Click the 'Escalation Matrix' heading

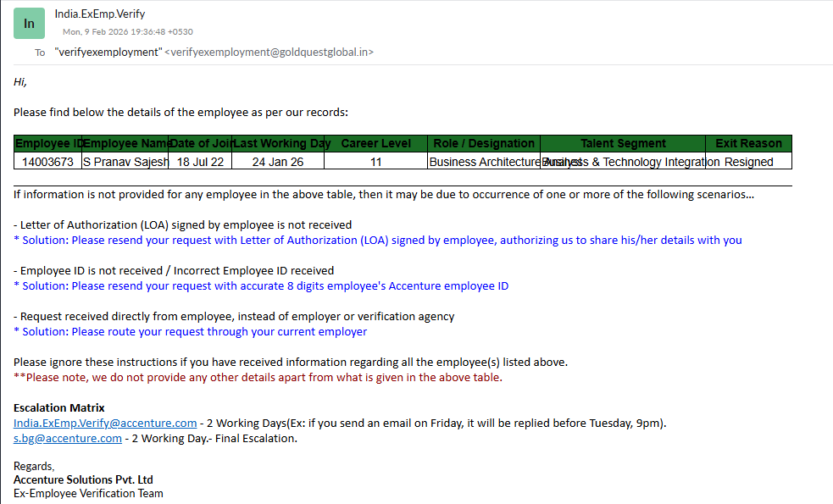tap(59, 408)
